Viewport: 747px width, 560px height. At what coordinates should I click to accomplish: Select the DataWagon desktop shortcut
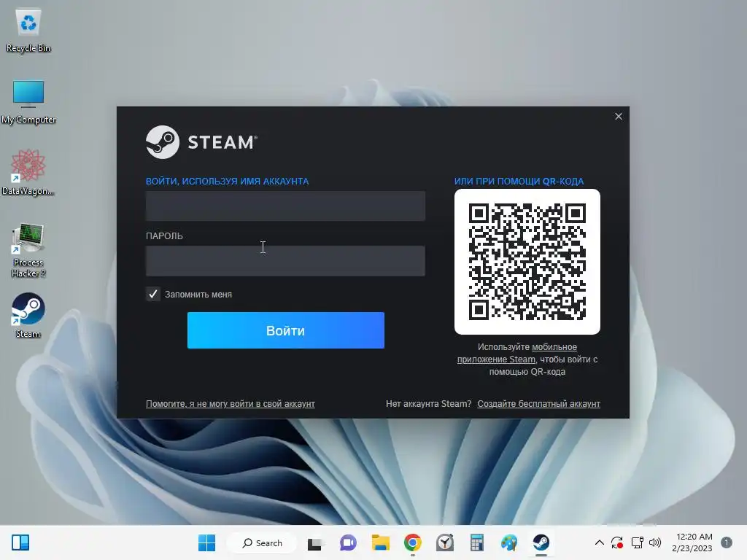tap(28, 172)
